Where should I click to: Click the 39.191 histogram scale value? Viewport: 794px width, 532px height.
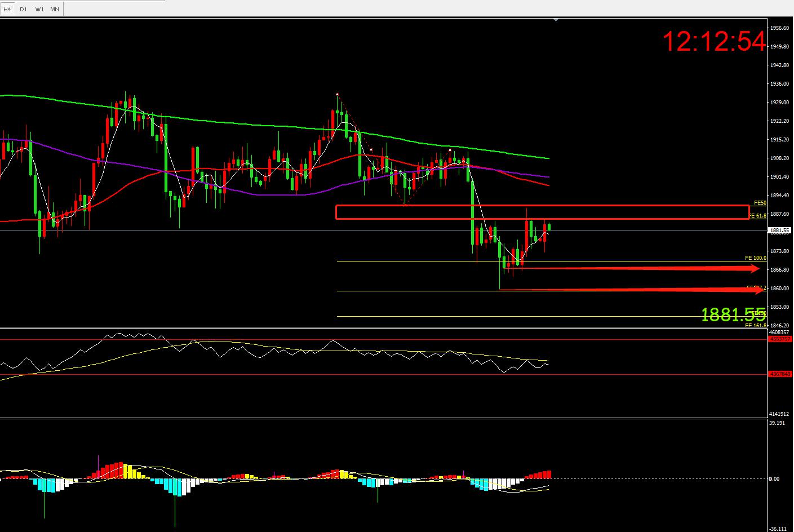click(x=777, y=423)
